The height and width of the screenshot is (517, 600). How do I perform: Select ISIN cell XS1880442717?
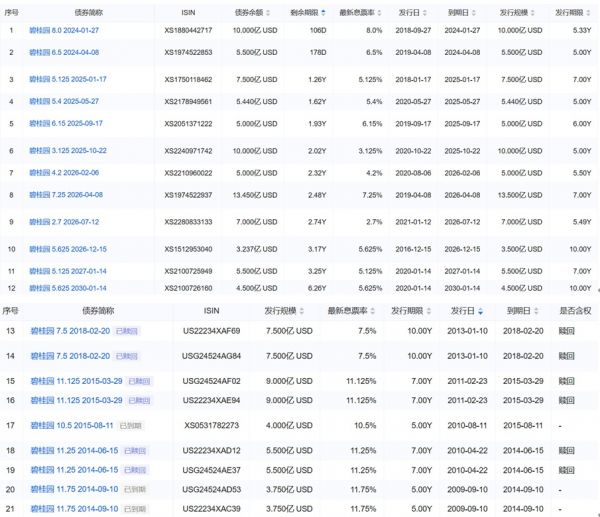coord(188,30)
